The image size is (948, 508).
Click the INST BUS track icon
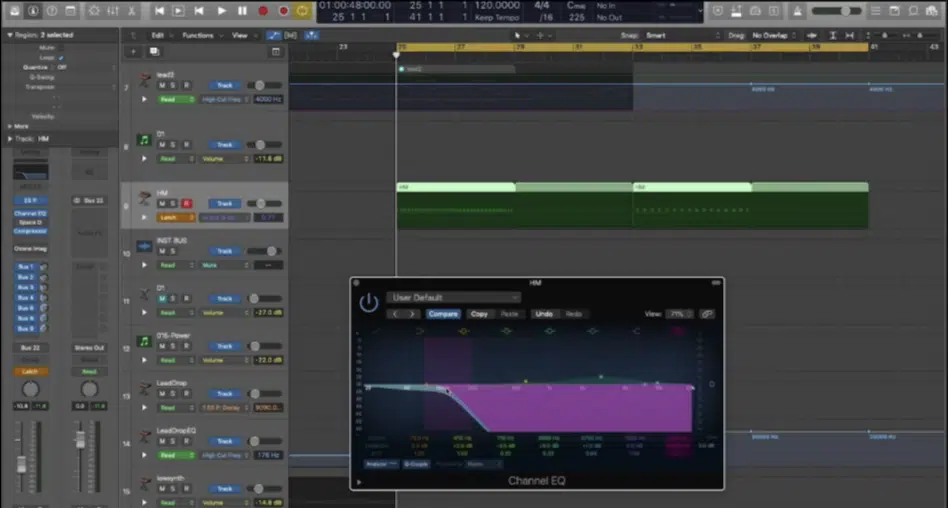click(144, 246)
